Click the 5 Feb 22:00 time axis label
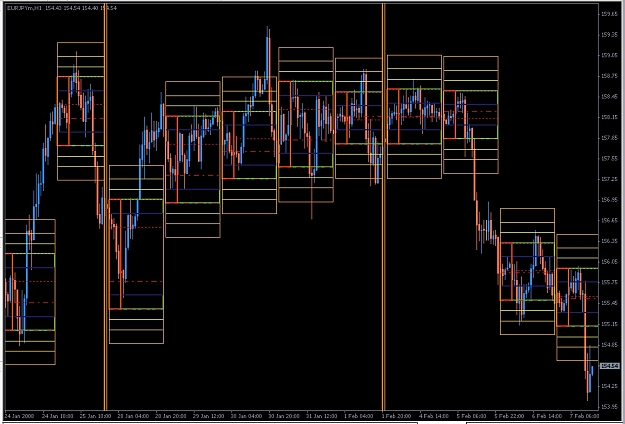625x424 pixels. click(x=511, y=416)
